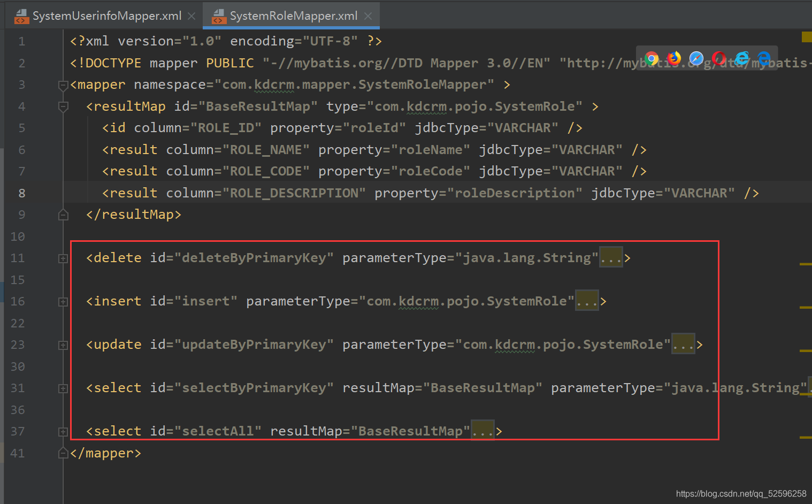
Task: Click closing </mapper> tag text
Action: (x=106, y=453)
